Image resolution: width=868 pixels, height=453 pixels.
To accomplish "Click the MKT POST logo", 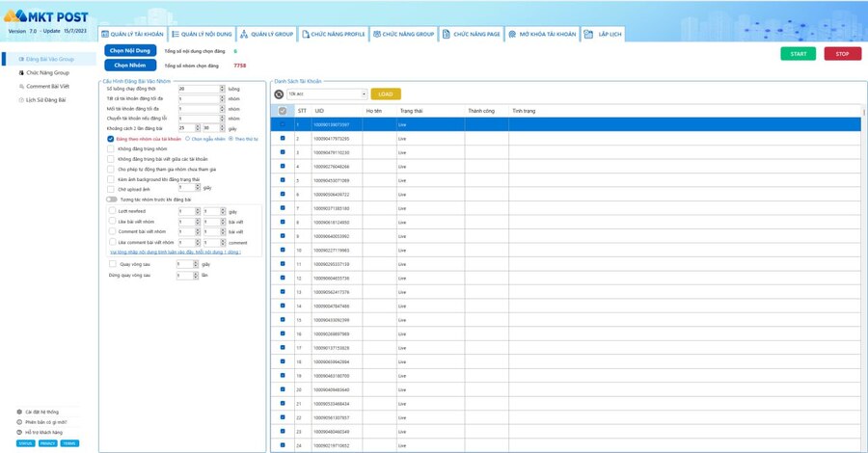I will click(46, 16).
